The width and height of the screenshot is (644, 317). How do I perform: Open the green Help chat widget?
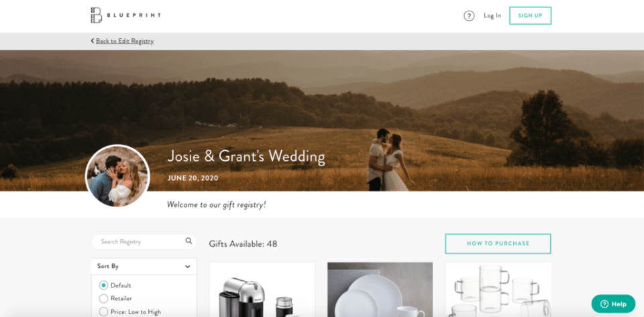pos(613,304)
